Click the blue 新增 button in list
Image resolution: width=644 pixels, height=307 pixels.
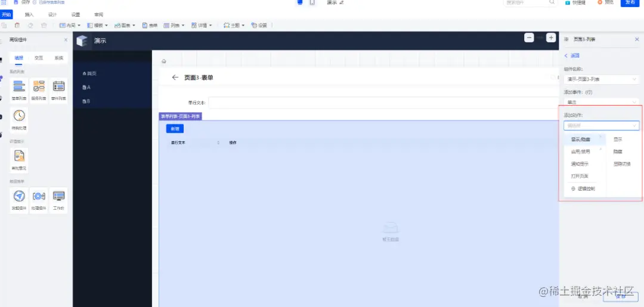(175, 129)
